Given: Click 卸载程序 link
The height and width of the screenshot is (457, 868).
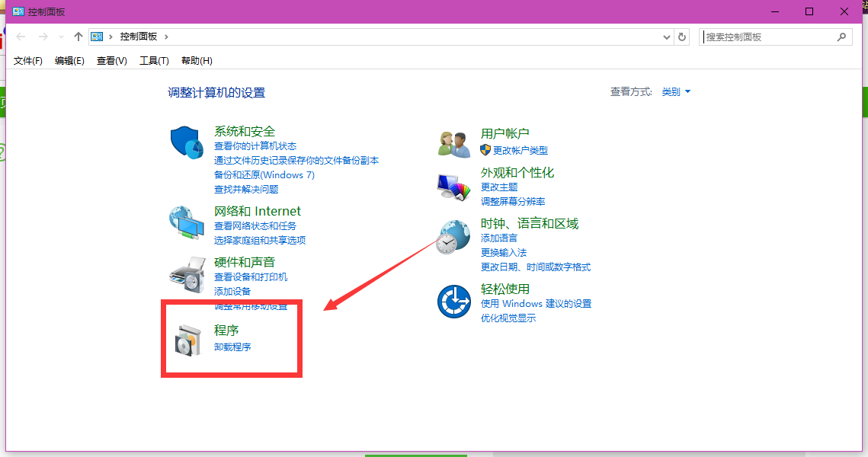Looking at the screenshot, I should point(232,347).
